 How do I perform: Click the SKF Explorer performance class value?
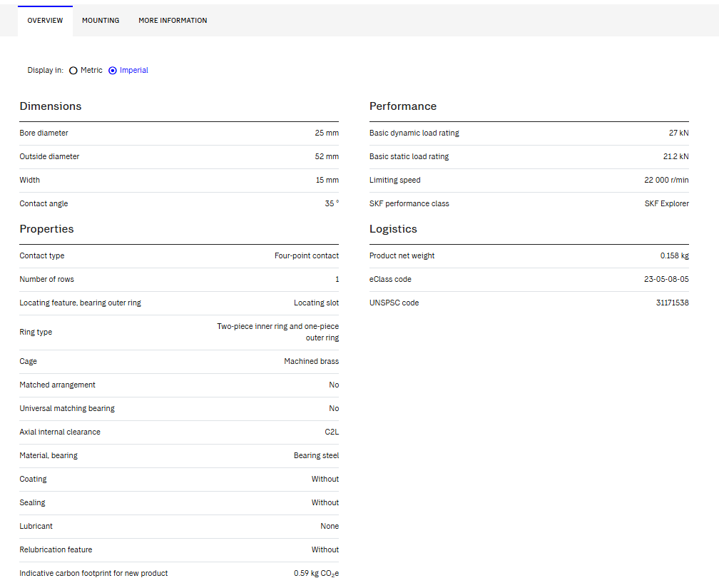[x=667, y=203]
